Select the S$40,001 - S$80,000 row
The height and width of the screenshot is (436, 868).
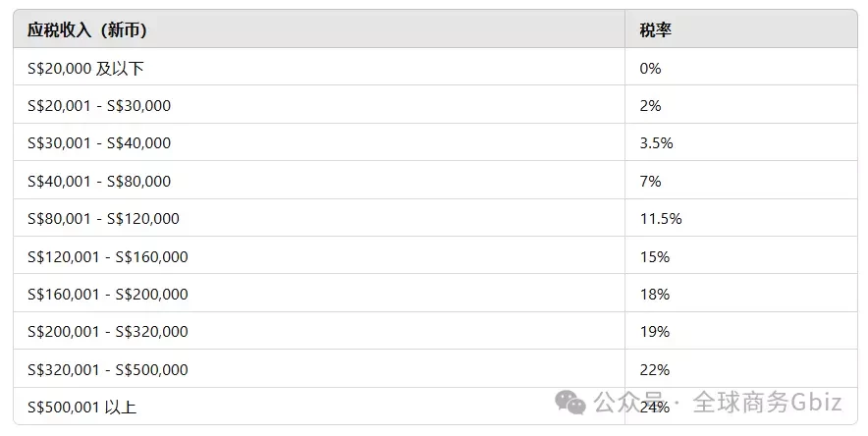click(x=436, y=180)
